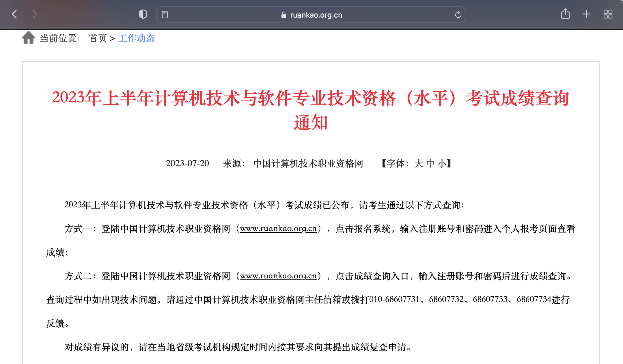Click the 来源 label in the meta line
This screenshot has height=364, width=623.
(234, 164)
